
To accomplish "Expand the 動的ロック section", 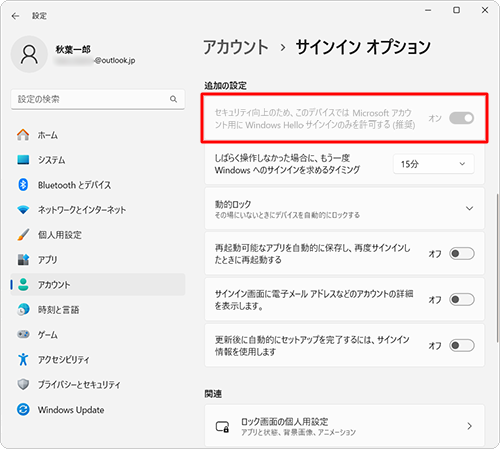I will (469, 209).
